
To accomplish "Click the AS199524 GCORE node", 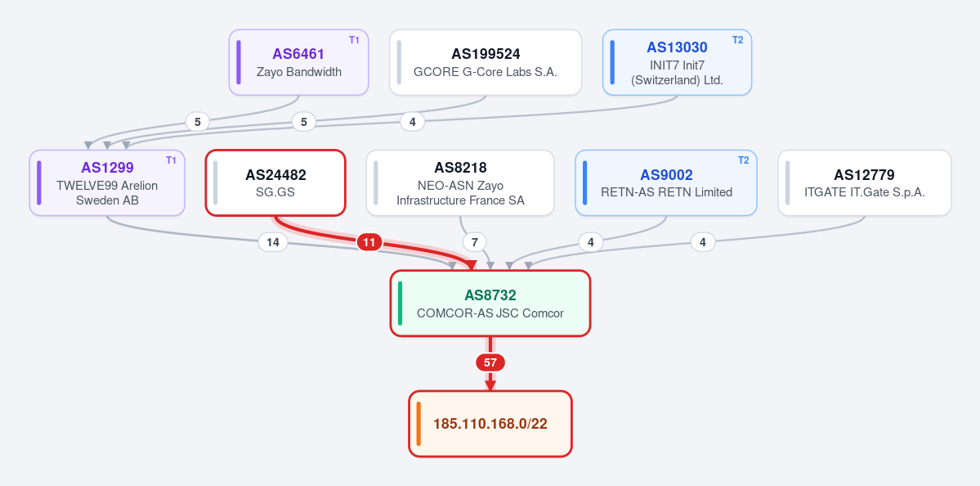I will 486,62.
